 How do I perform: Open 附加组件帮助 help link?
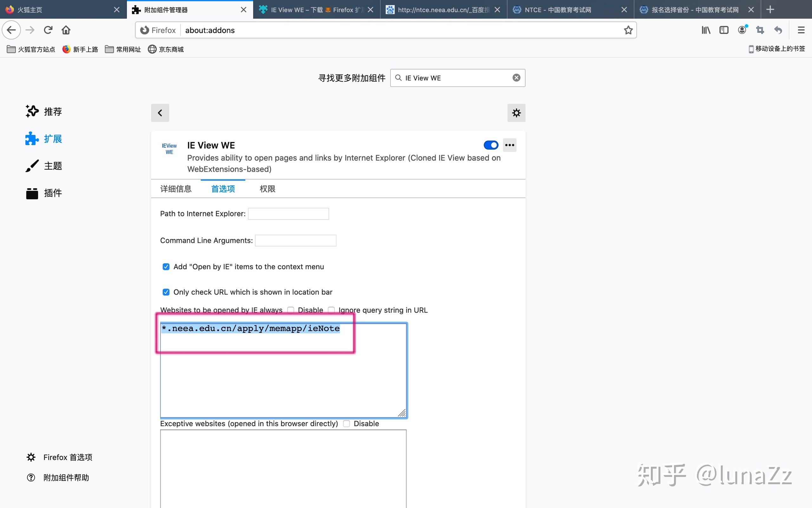(58, 478)
